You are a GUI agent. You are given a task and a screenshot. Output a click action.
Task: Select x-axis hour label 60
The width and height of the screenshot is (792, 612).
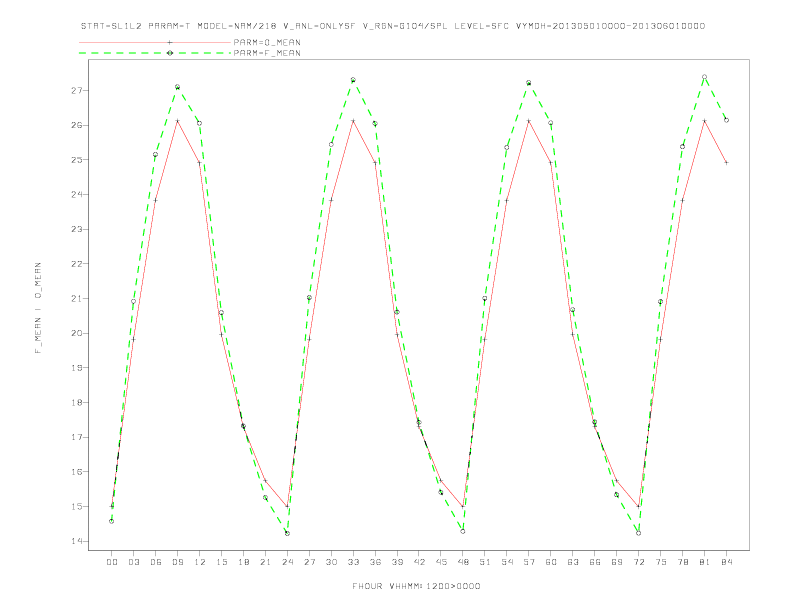(x=551, y=562)
